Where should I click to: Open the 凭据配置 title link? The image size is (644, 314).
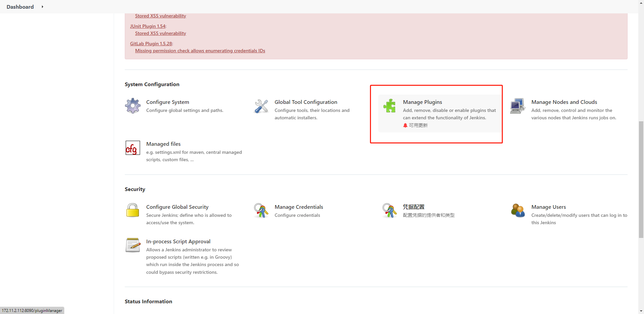tap(414, 207)
